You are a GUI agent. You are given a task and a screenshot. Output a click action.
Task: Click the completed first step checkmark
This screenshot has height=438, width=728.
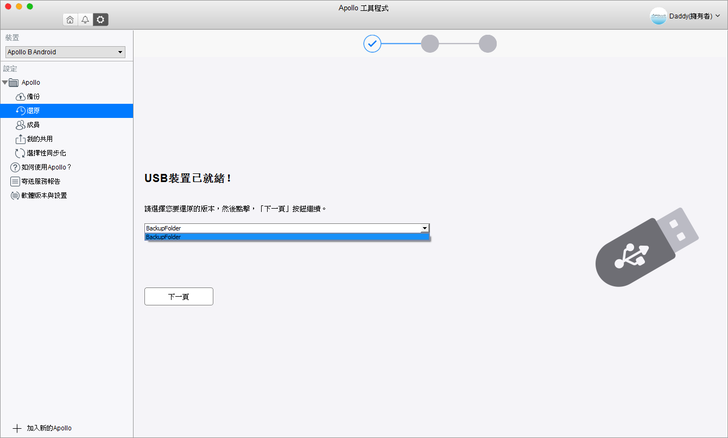coord(372,44)
